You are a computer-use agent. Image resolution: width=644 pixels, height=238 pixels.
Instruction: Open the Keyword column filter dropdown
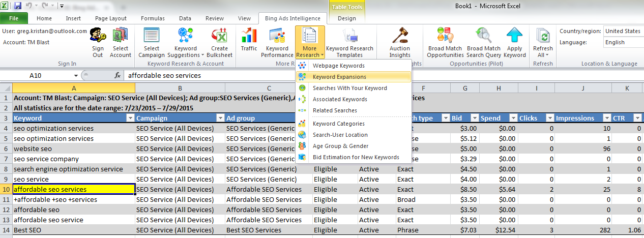(130, 118)
